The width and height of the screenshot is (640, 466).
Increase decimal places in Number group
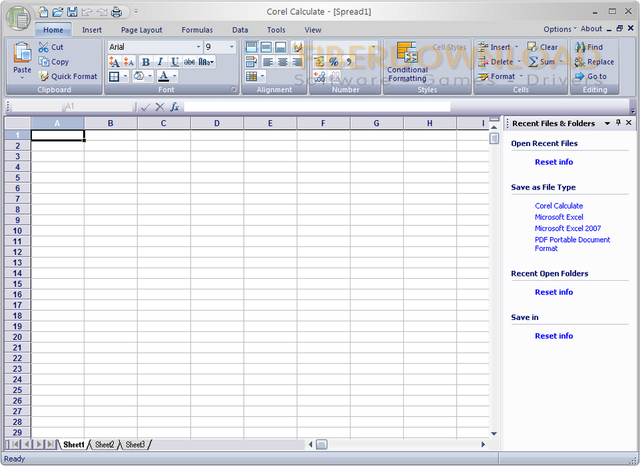click(319, 76)
